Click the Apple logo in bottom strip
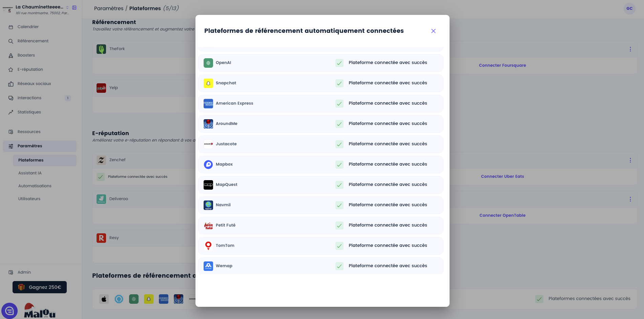The image size is (644, 319). coord(104,299)
